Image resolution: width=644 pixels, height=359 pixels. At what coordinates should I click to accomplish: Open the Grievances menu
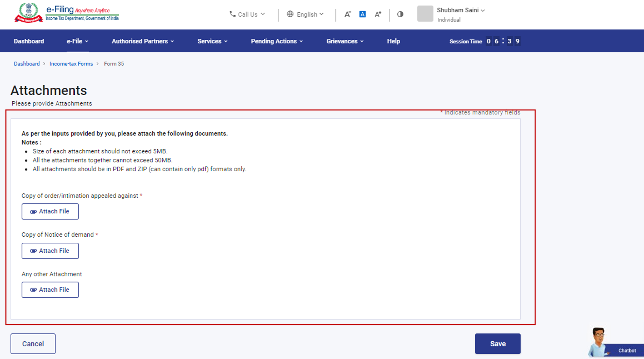(345, 41)
